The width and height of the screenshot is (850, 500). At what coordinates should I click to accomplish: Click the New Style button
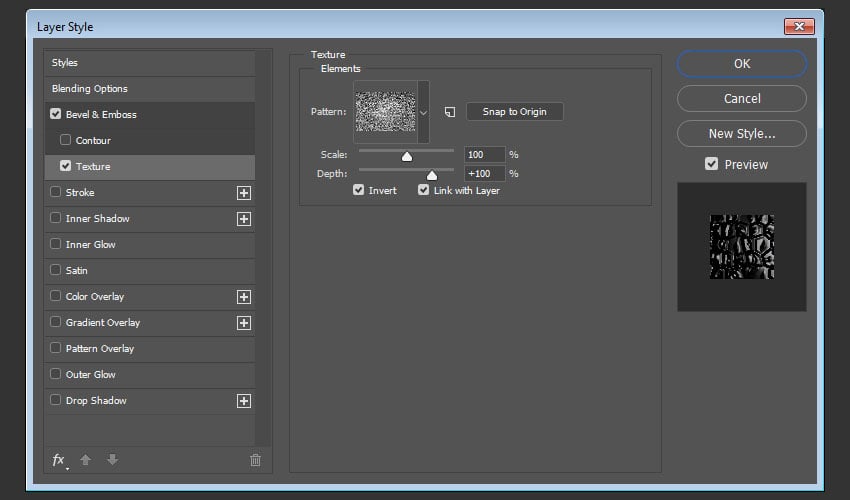pos(741,133)
